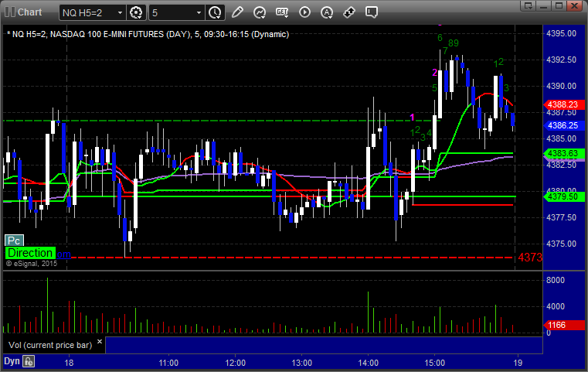Screen dimensions: 588x372
Task: Click the date 18 on time axis
Action: click(69, 363)
